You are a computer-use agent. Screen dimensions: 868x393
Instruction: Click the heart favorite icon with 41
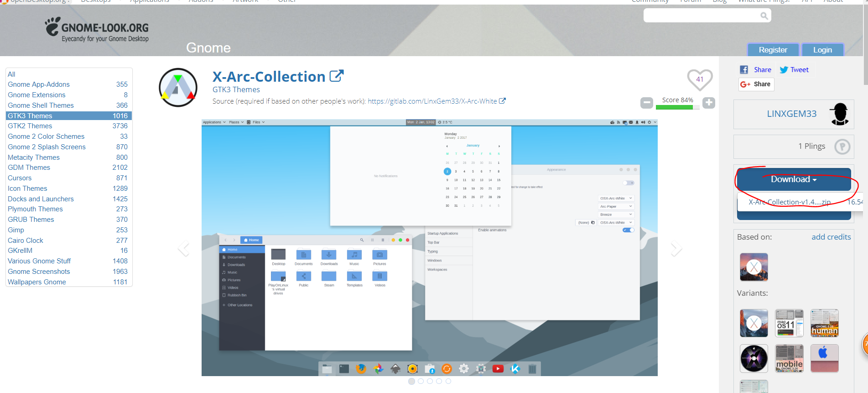tap(700, 79)
